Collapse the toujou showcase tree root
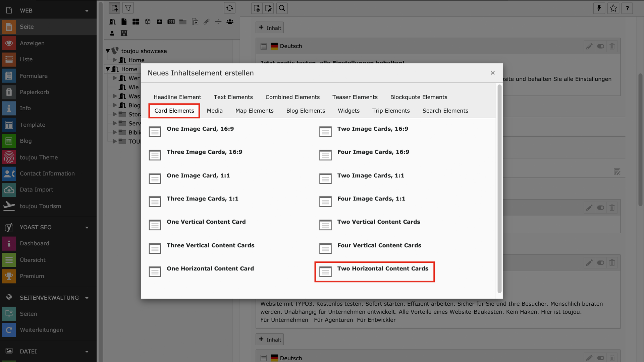Screen dimensions: 644x362 (x=108, y=51)
